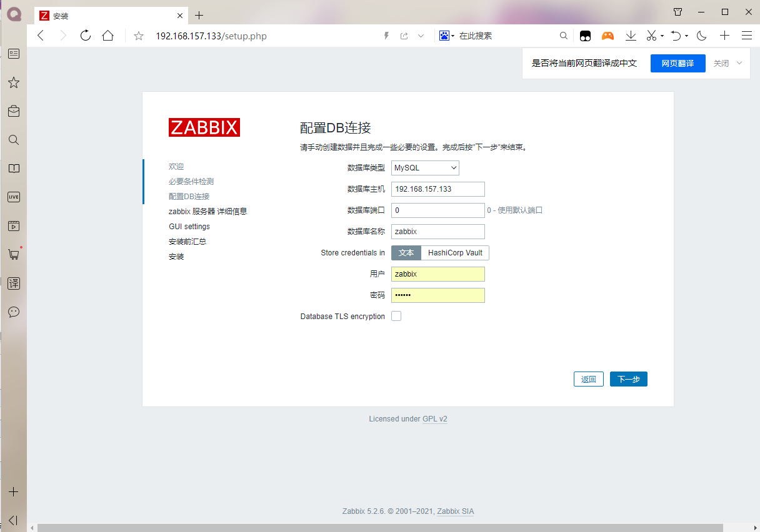
Task: Select HashiCorp Vault storage option
Action: click(x=455, y=253)
